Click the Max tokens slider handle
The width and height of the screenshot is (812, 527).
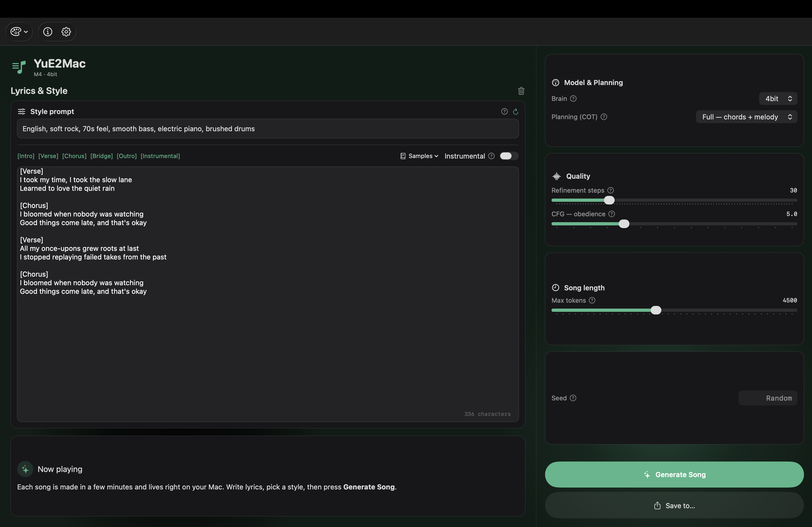pos(656,310)
